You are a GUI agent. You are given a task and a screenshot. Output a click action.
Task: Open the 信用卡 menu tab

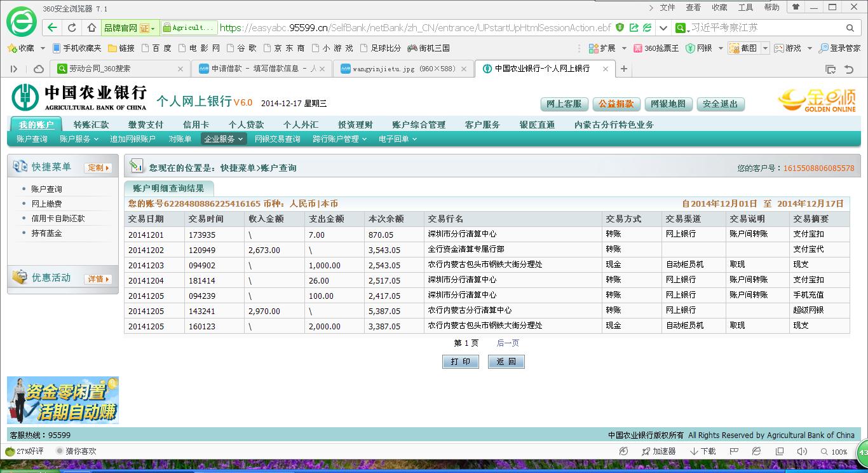tap(196, 125)
